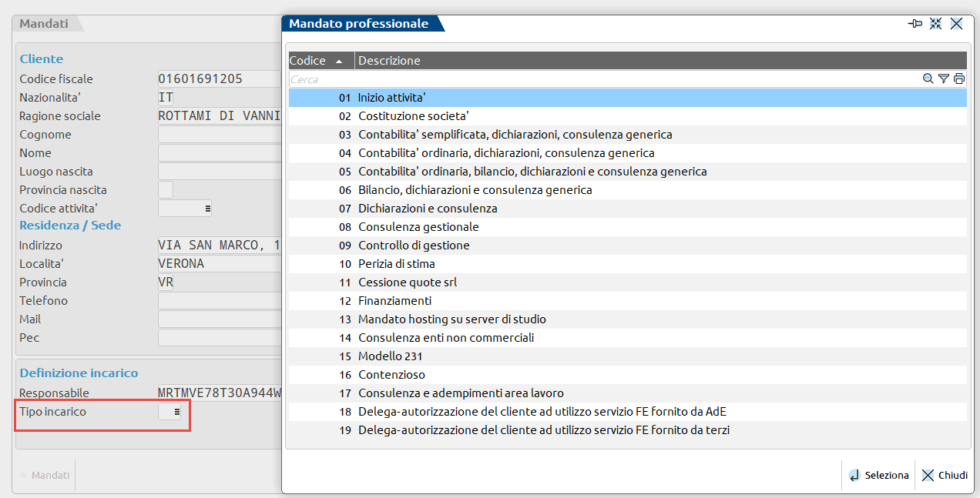The image size is (980, 498).
Task: Open the Codice attivita' list selector
Action: 207,209
